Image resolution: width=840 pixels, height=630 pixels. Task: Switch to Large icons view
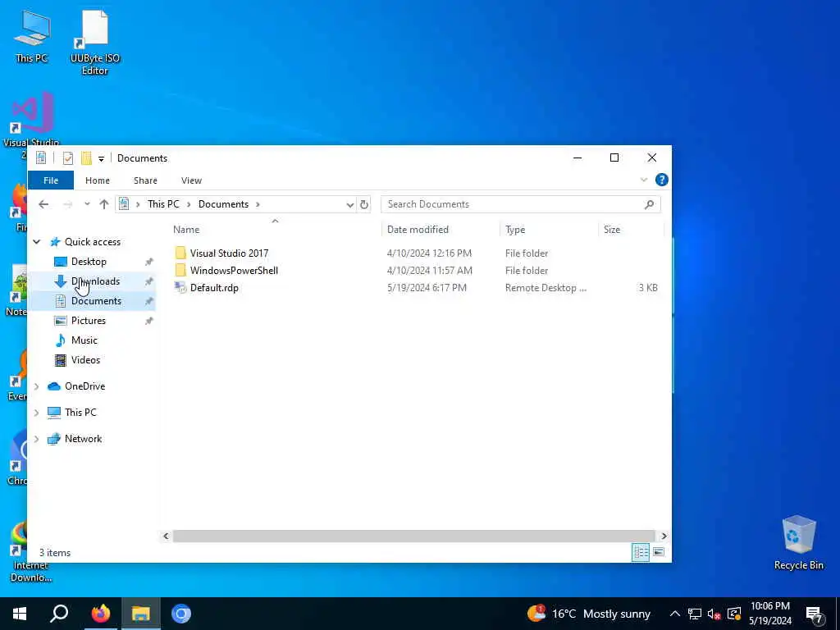[659, 552]
